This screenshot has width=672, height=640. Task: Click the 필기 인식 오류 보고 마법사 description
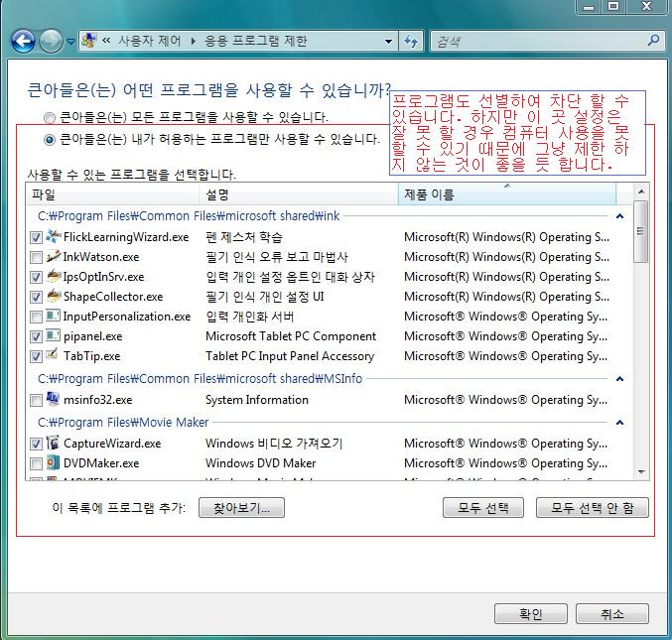[x=277, y=257]
